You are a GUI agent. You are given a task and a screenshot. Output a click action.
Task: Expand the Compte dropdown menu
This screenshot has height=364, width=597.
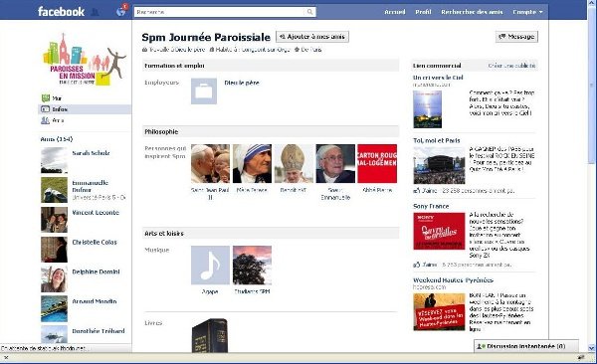tap(527, 12)
